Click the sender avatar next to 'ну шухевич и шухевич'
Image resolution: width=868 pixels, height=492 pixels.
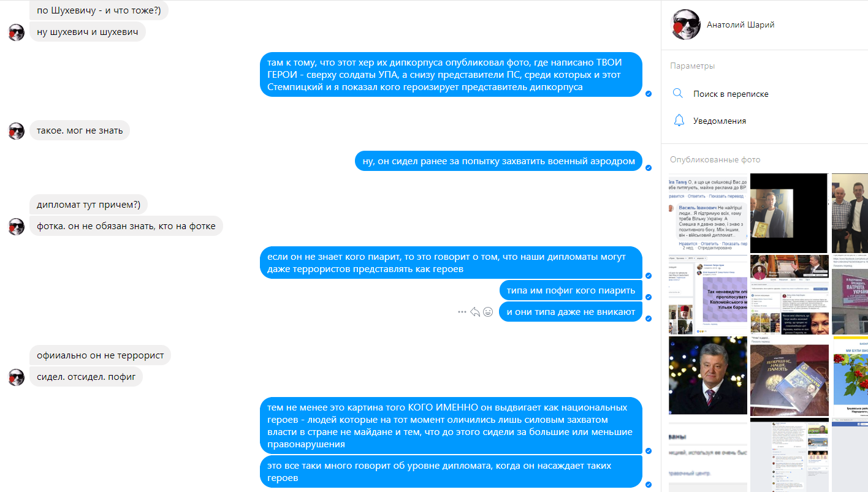tap(17, 32)
